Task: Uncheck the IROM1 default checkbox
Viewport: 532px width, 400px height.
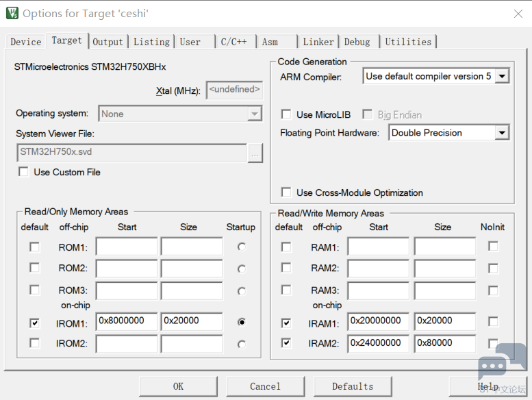Action: click(34, 323)
